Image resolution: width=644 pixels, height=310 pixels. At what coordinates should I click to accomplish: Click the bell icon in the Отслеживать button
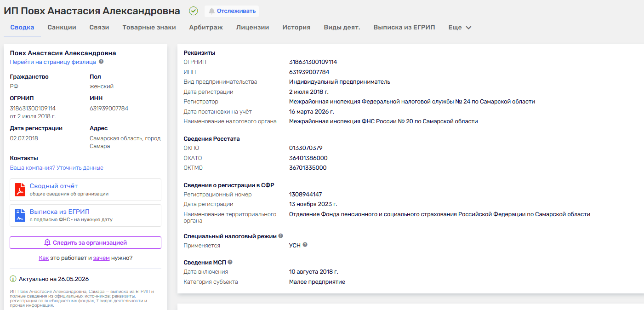tap(212, 11)
